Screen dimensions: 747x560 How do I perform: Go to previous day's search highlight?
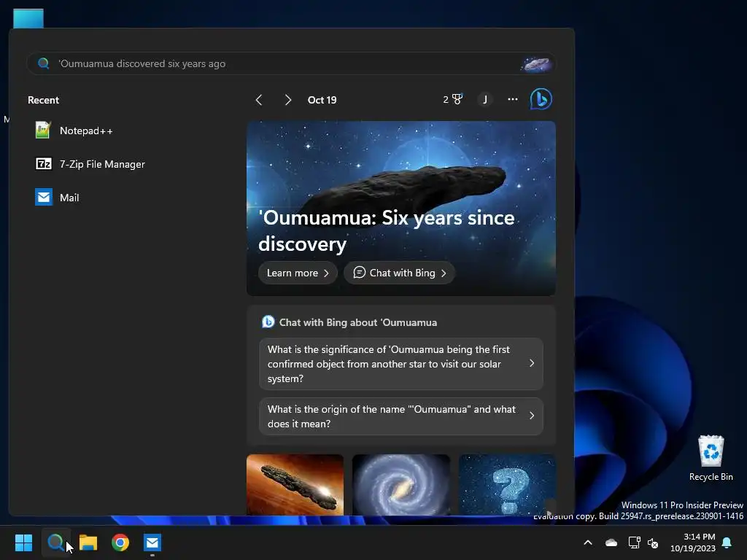[259, 100]
